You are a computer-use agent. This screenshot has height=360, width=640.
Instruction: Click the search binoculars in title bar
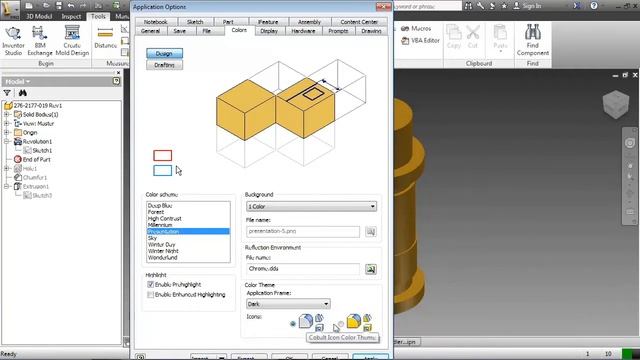tap(469, 6)
